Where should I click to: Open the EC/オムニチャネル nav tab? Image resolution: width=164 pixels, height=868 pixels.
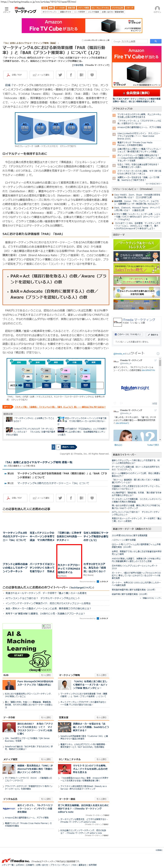click(x=100, y=8)
